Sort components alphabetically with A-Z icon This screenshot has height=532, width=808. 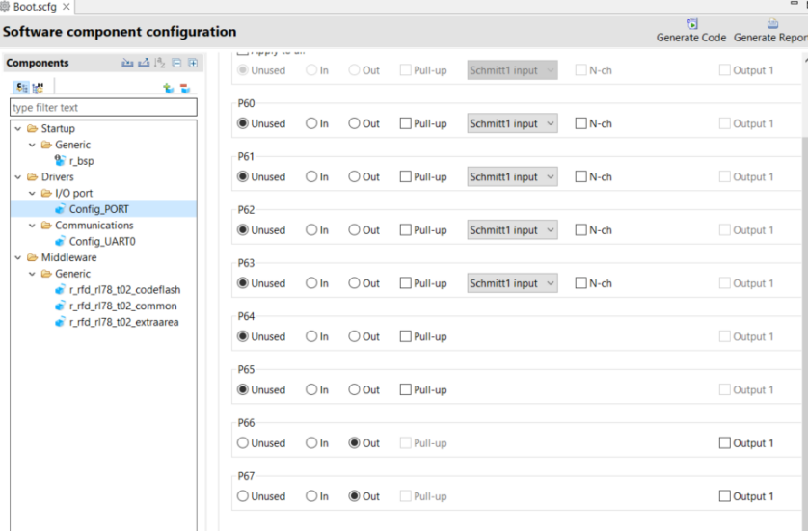tap(160, 63)
